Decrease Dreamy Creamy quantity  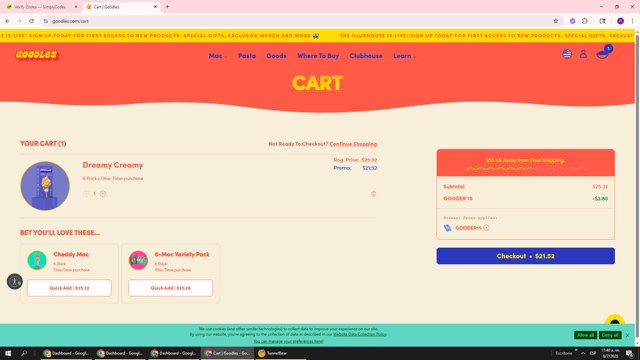tap(86, 194)
